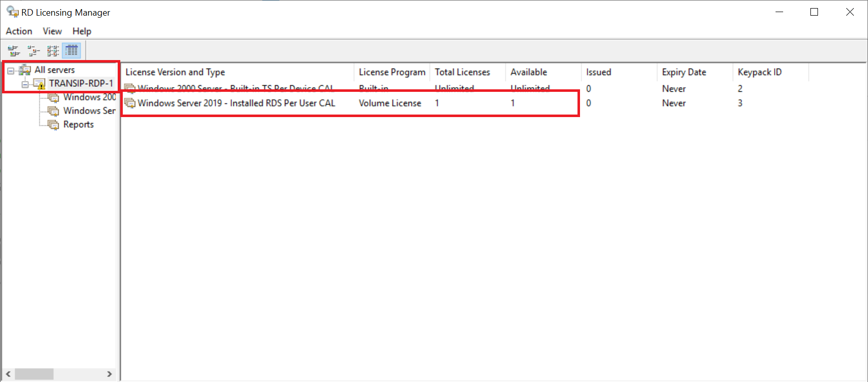Open the View menu

(52, 31)
